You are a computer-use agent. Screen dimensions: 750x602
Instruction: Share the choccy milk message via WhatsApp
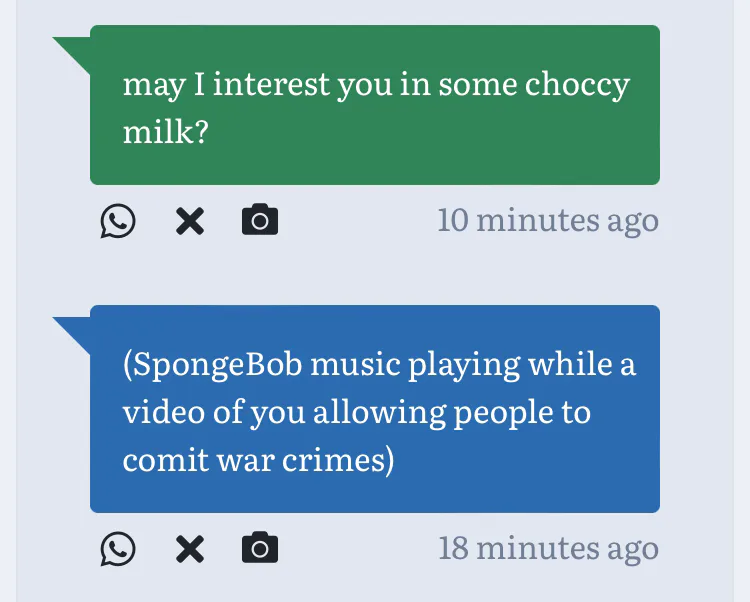click(118, 221)
